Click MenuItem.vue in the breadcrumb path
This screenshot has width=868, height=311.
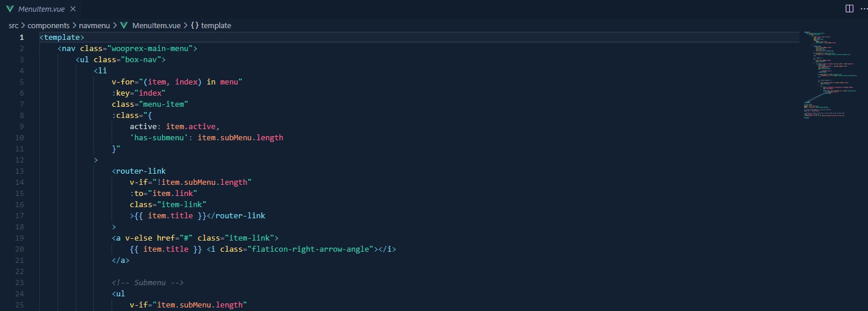point(156,25)
